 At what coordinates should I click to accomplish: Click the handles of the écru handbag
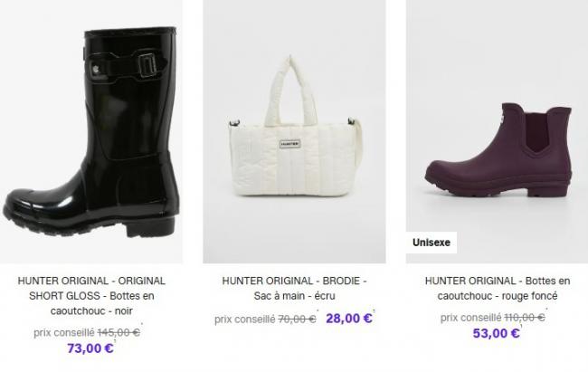(290, 91)
